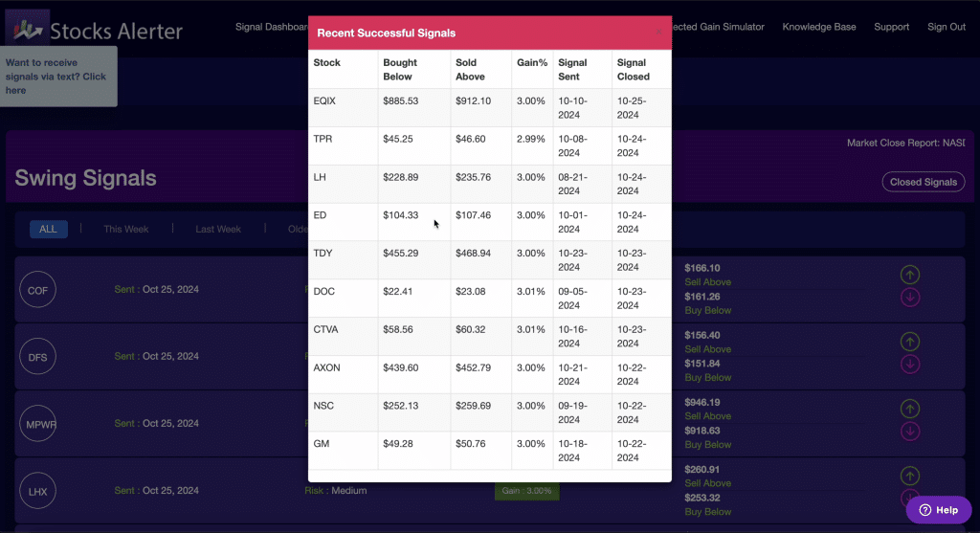
Task: Open the Closed Signals list
Action: coord(924,182)
